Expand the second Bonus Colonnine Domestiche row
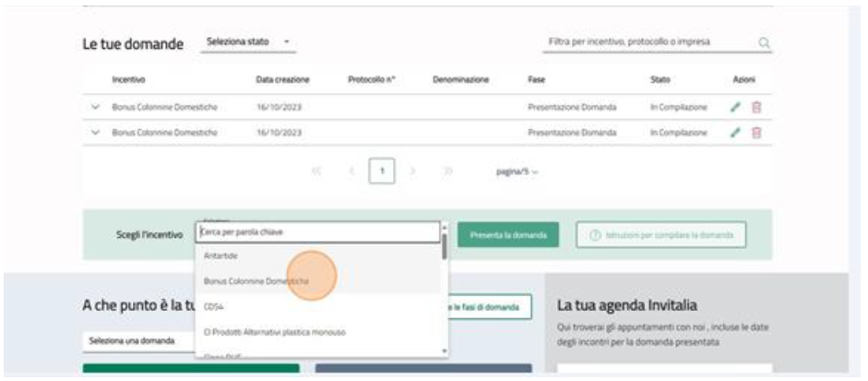This screenshot has width=868, height=381. point(95,133)
